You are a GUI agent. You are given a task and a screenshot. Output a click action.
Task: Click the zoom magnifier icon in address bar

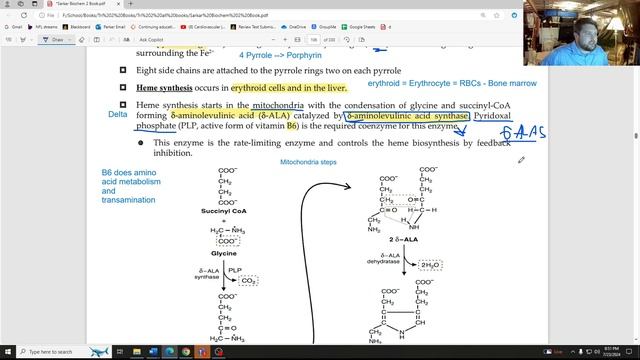coord(483,15)
